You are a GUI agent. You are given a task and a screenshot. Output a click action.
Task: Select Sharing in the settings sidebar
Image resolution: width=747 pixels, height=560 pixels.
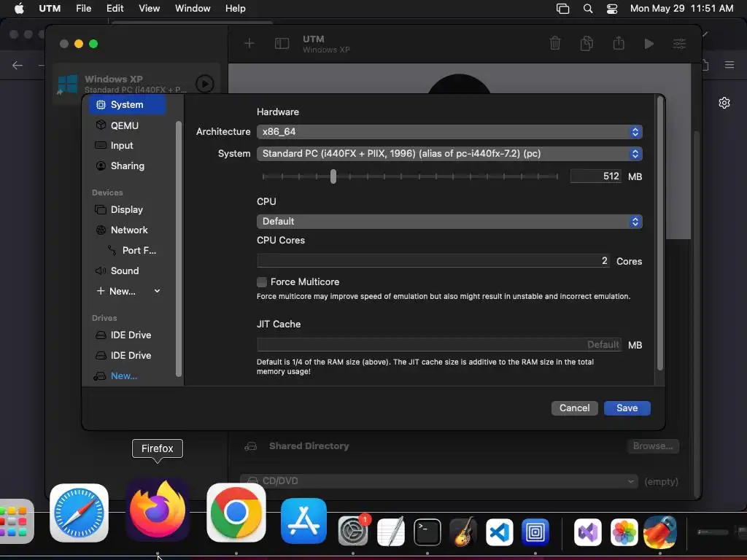pyautogui.click(x=127, y=166)
